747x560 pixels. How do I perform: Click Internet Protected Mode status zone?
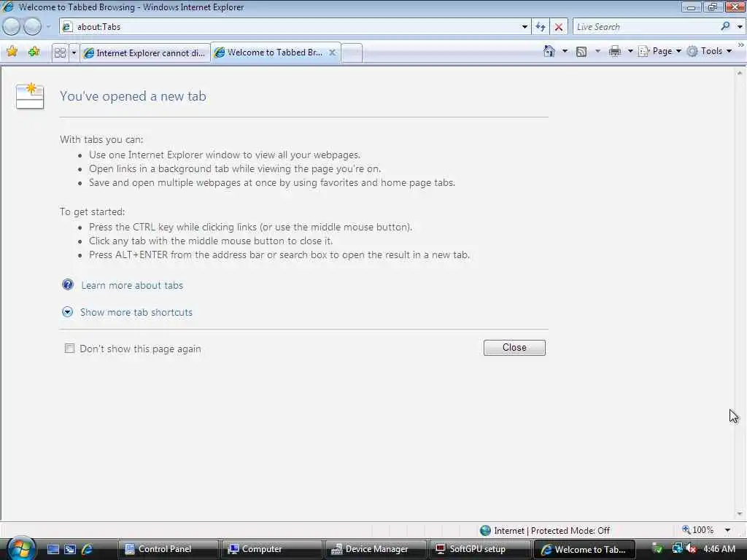545,531
